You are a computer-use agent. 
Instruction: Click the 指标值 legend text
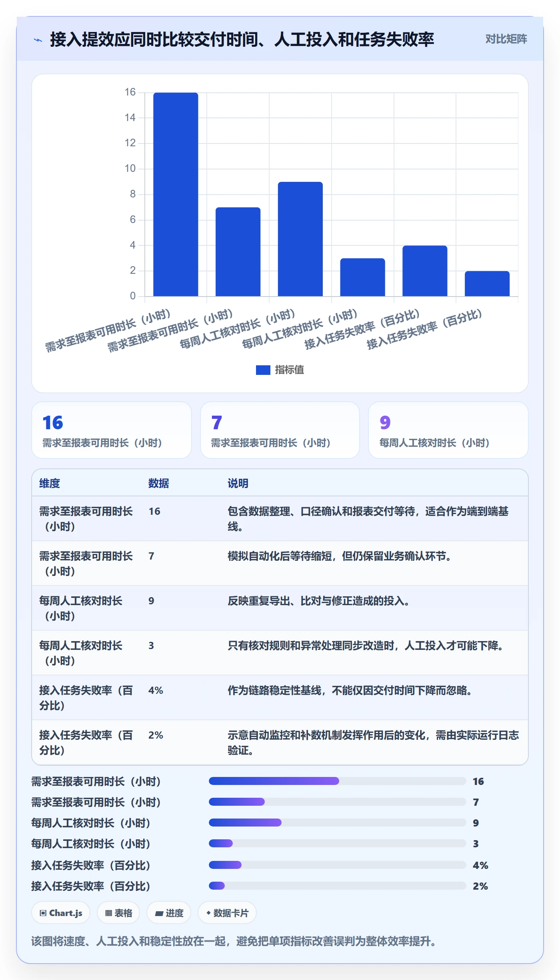pos(289,370)
